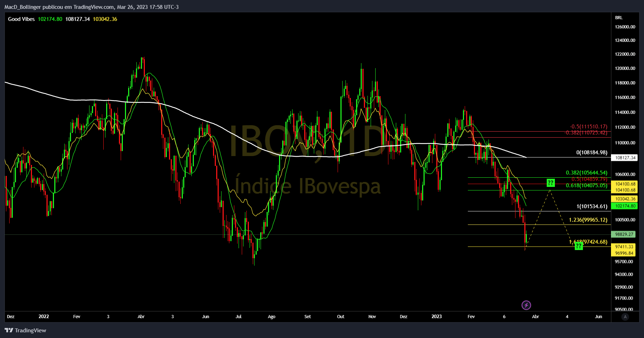Click the 1(101534.61) Fibonacci label
This screenshot has height=338, width=644.
pyautogui.click(x=592, y=206)
